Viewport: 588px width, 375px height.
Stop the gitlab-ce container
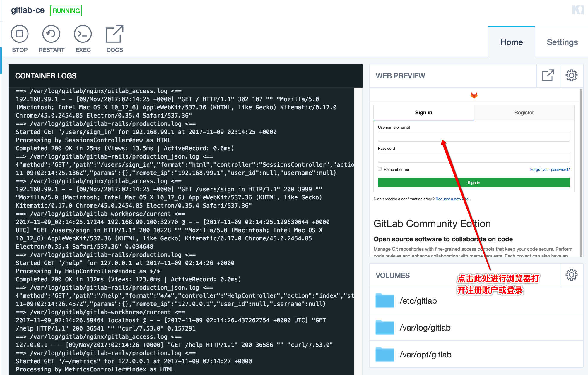tap(20, 34)
